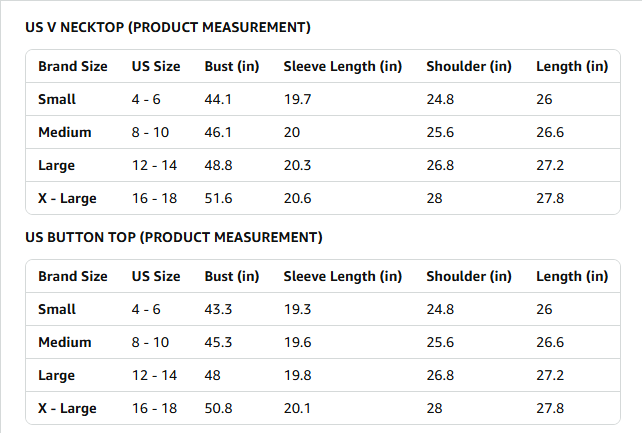The width and height of the screenshot is (642, 433).
Task: Select sleeve length 19.7 in V Necktop table
Action: [297, 100]
